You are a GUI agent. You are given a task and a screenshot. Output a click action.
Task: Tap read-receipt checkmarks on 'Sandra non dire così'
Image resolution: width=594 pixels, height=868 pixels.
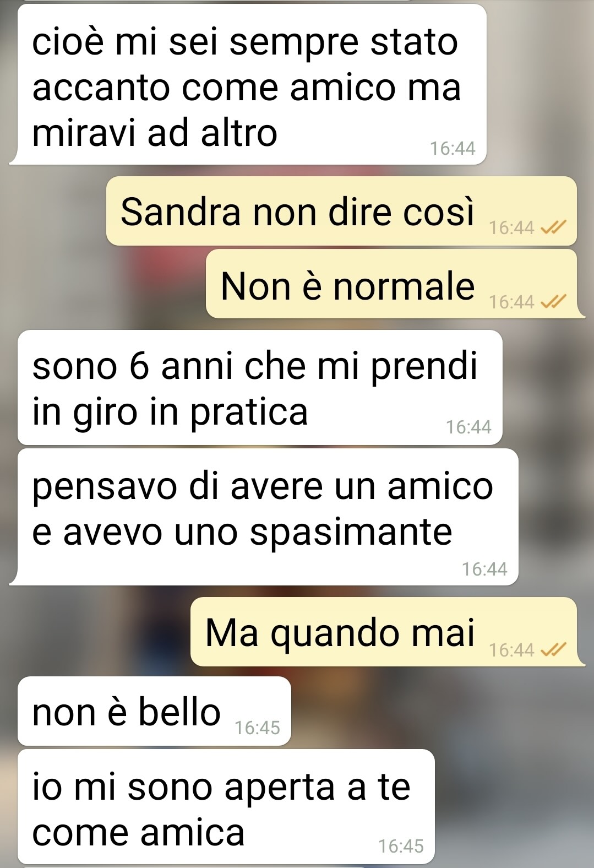click(x=553, y=227)
